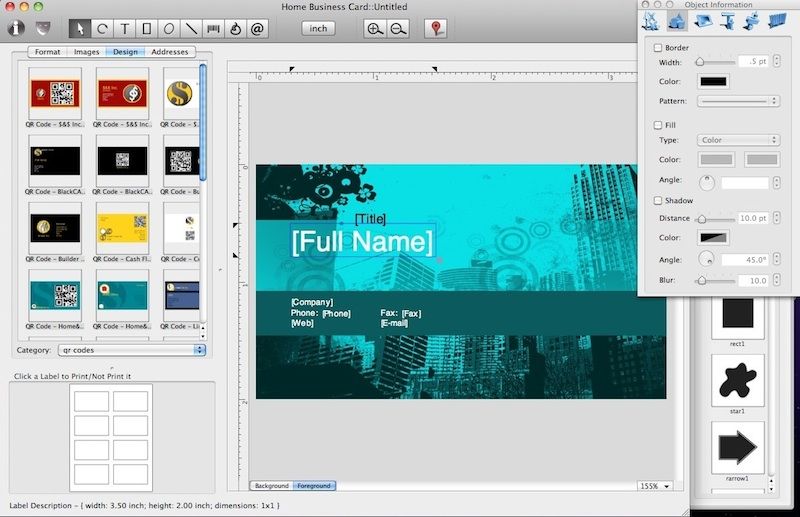
Task: Open the Border Color swatch
Action: click(713, 81)
